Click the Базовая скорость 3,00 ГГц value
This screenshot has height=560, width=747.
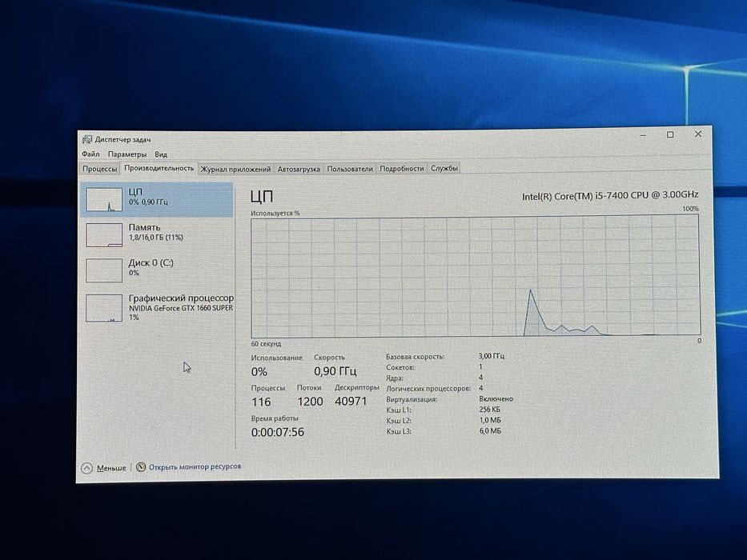pyautogui.click(x=492, y=356)
